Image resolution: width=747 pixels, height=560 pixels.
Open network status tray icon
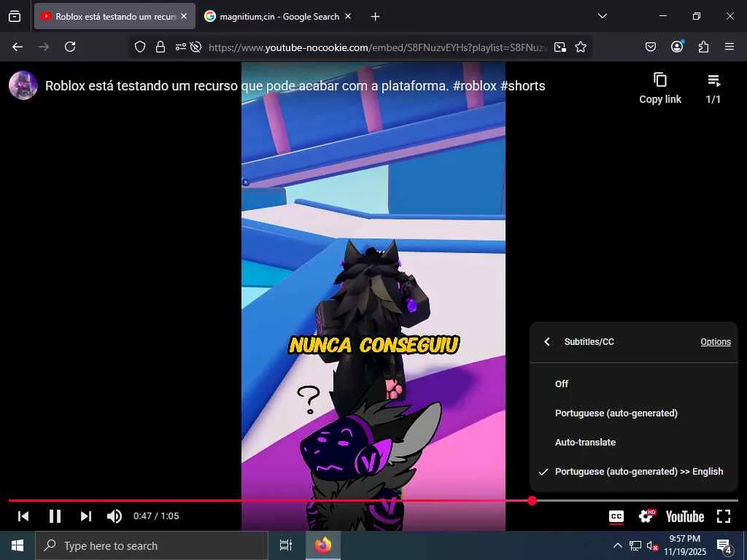(635, 545)
